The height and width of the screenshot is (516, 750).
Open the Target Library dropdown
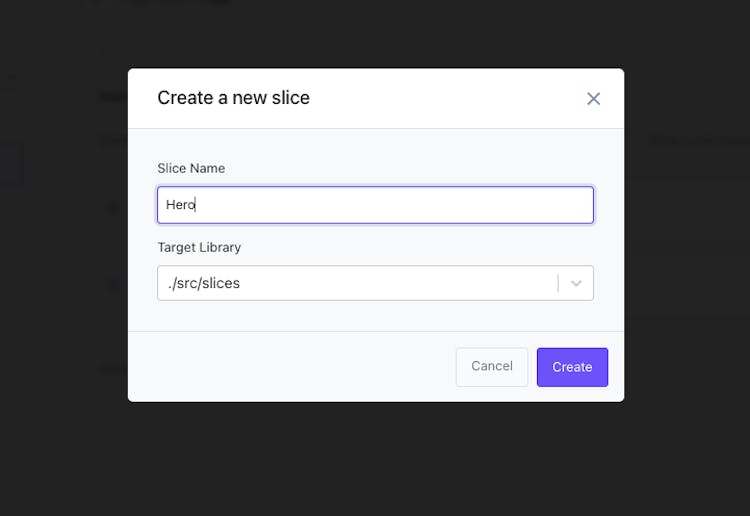click(375, 283)
